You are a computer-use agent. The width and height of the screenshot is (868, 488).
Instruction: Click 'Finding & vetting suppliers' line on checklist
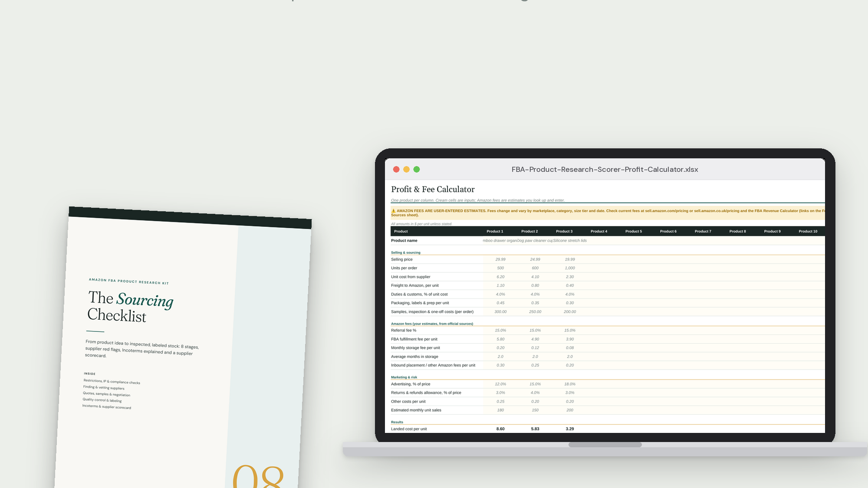tap(104, 387)
